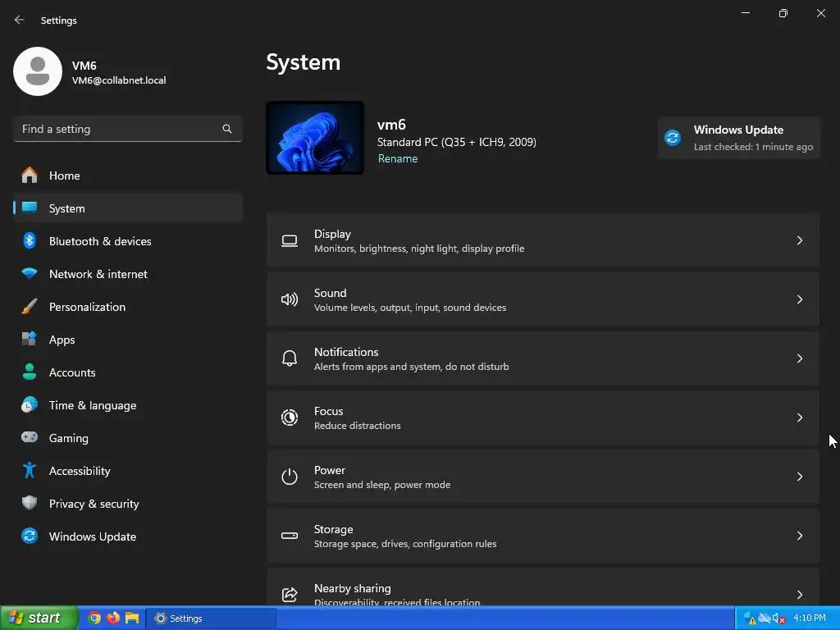Viewport: 840px width, 630px height.
Task: Expand the Storage row chevron
Action: 799,536
